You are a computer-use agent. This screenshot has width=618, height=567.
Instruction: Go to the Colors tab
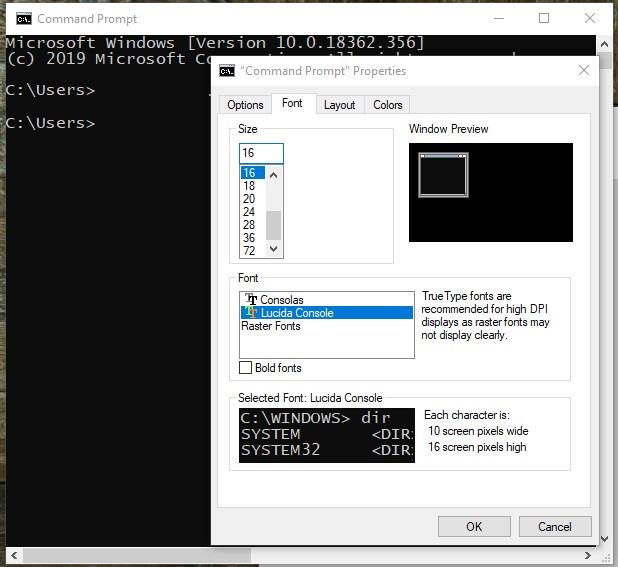coord(387,105)
